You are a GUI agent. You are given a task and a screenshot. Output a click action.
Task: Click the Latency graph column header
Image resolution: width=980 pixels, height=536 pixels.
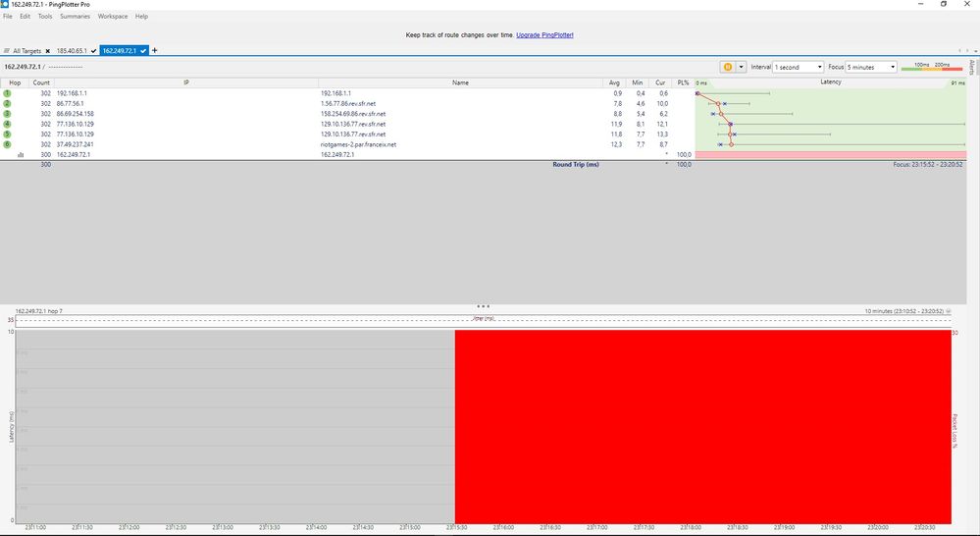click(x=831, y=81)
